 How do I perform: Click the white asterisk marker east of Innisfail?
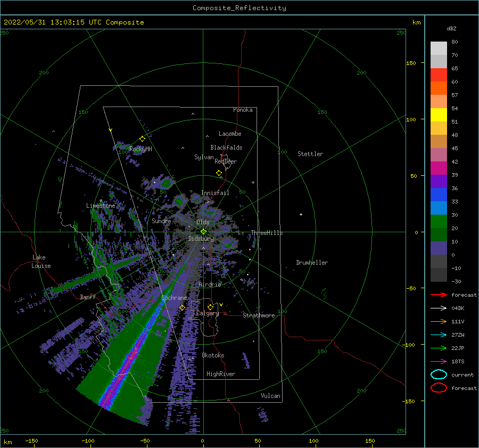[253, 183]
